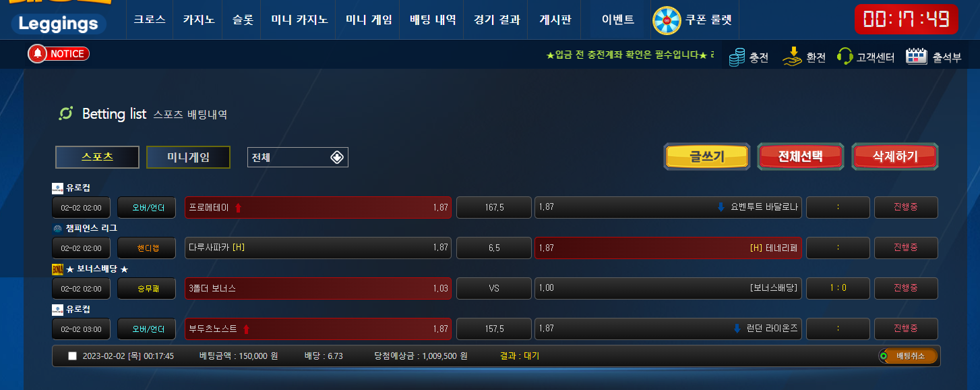Click the red NOTICE bell icon

click(38, 53)
